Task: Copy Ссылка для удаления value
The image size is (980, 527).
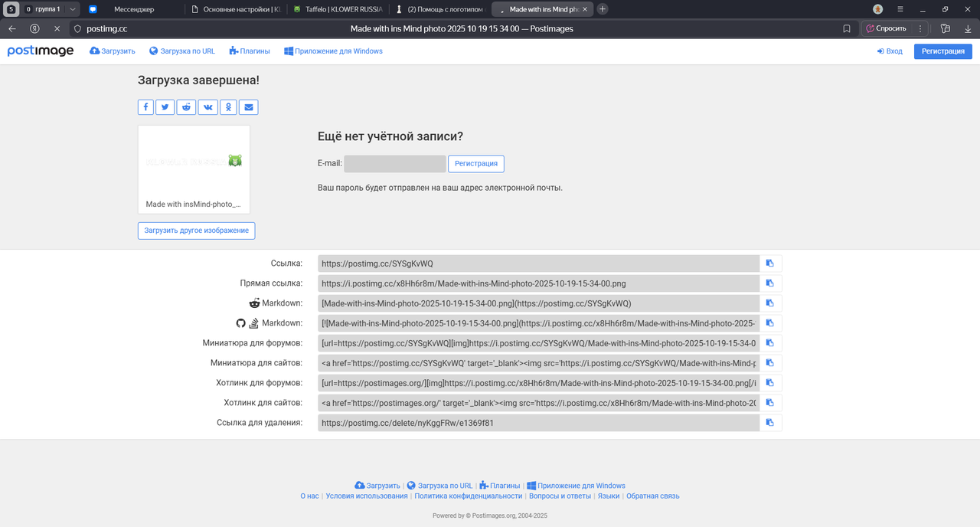Action: (770, 423)
